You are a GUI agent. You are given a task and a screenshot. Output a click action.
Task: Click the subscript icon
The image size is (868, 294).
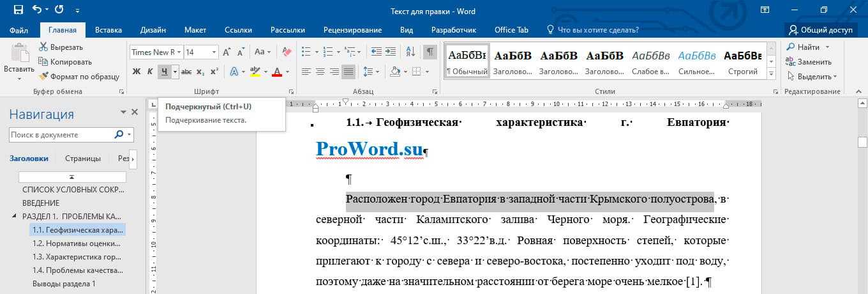click(200, 72)
